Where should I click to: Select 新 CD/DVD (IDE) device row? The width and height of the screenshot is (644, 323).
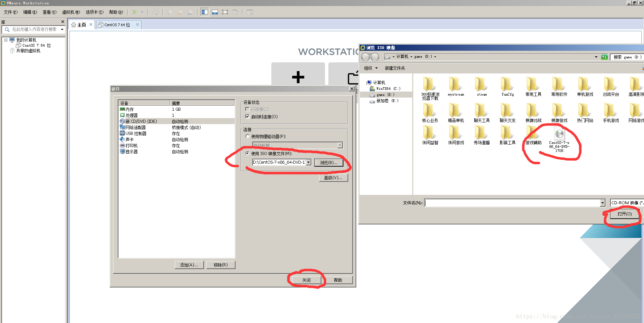point(176,121)
